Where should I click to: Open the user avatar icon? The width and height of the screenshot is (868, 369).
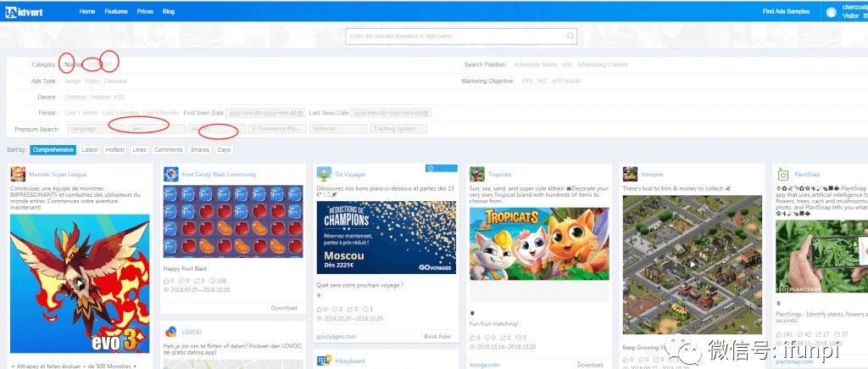click(831, 12)
